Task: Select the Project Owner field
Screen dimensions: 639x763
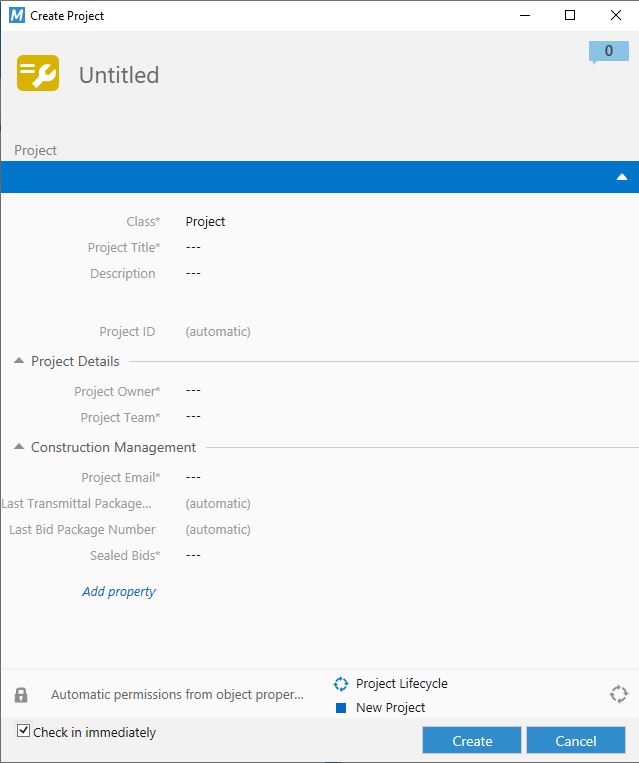Action: pos(193,391)
